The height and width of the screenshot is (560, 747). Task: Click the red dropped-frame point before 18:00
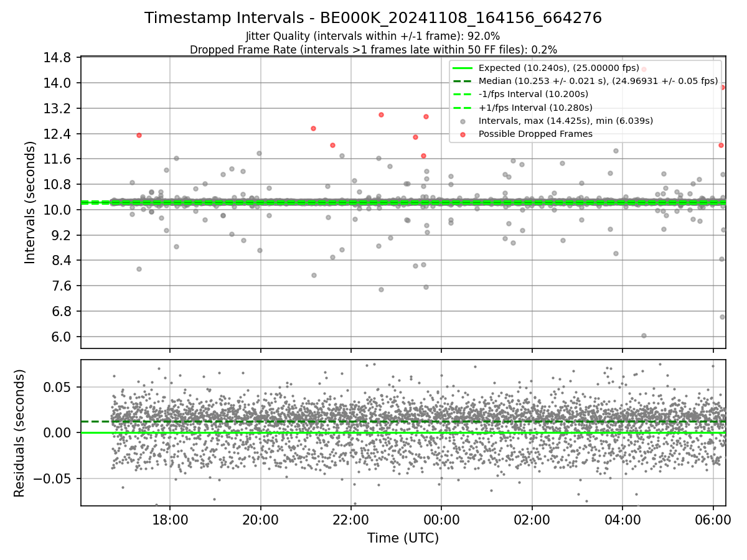click(x=139, y=135)
